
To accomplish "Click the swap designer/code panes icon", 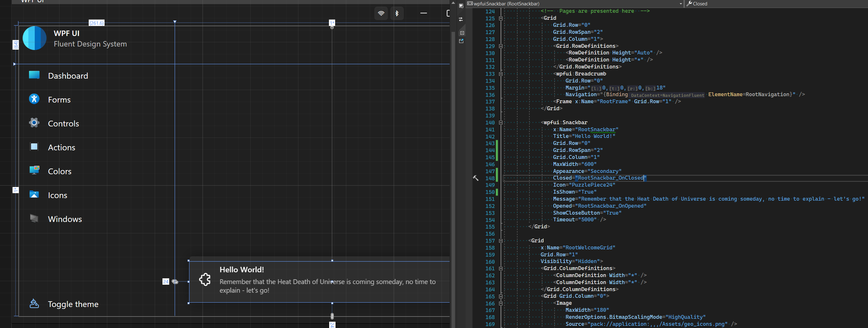I will click(x=461, y=19).
